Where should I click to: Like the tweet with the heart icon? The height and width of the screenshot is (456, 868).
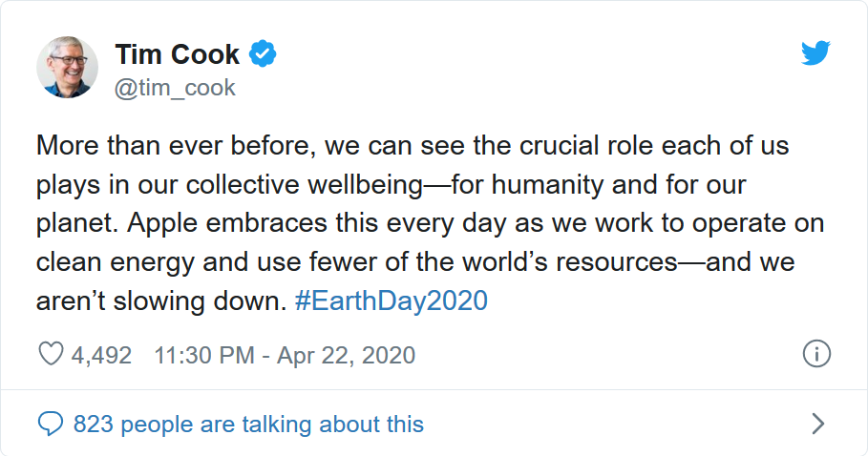50,356
